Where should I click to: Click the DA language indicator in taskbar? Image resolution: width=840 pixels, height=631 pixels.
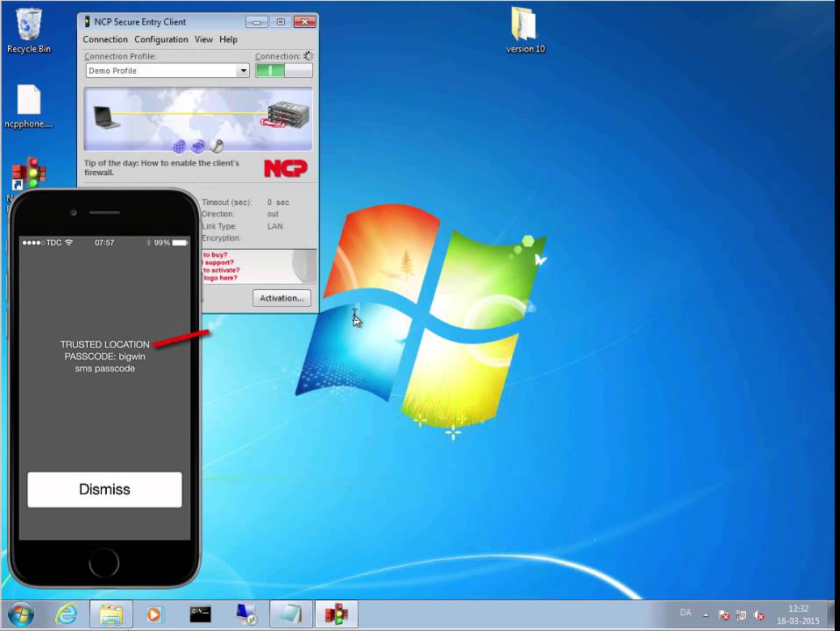pyautogui.click(x=685, y=613)
